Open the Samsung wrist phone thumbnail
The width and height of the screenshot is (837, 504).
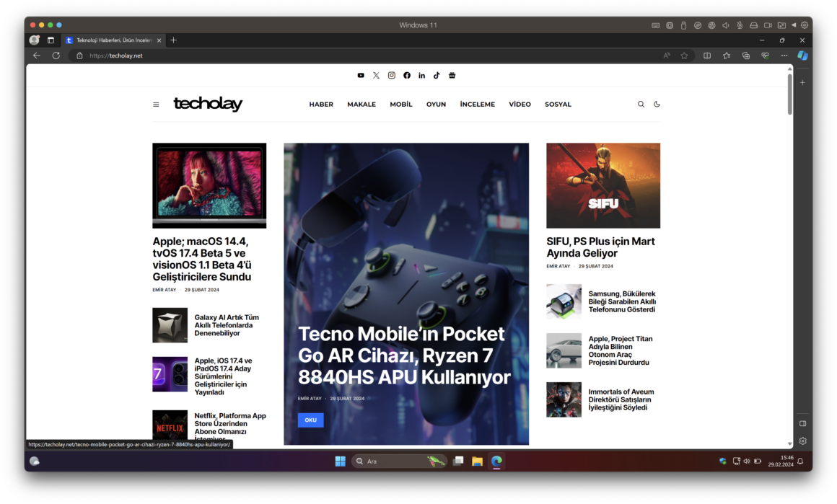[564, 302]
